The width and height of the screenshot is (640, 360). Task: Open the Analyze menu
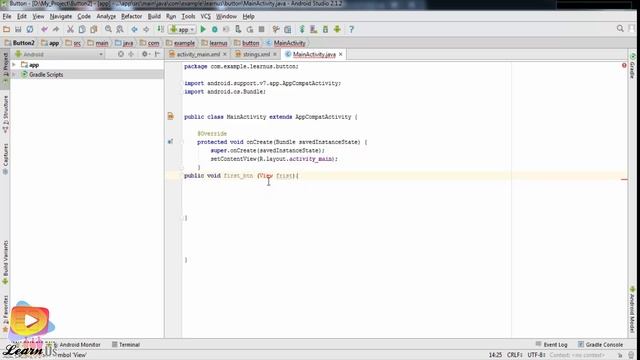[x=106, y=17]
